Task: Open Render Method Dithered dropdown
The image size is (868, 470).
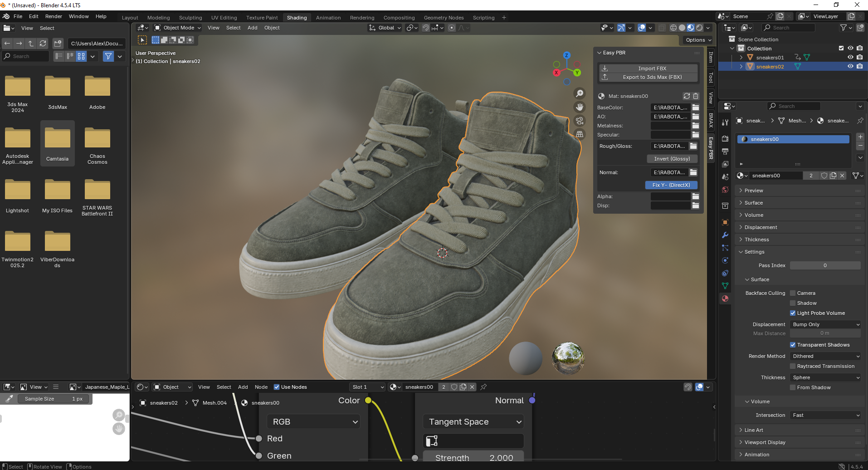Action: click(x=825, y=356)
